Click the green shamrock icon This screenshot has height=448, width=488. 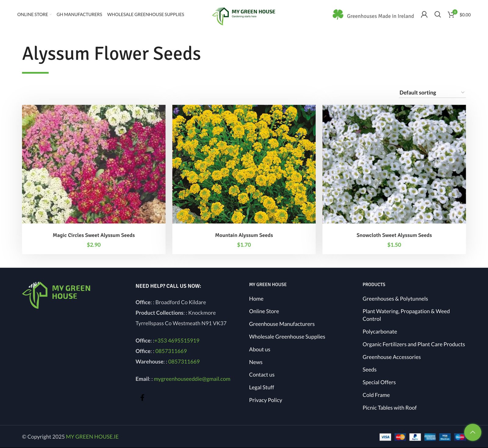pyautogui.click(x=338, y=14)
